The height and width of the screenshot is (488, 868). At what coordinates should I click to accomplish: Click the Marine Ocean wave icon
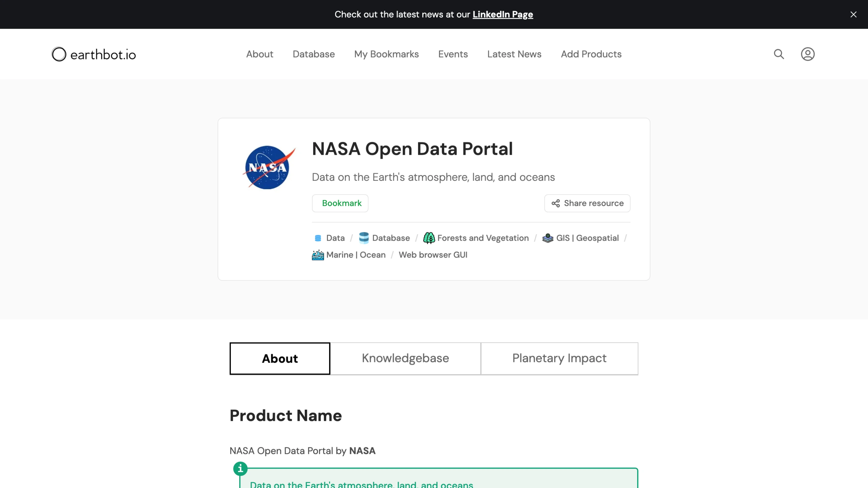pos(318,255)
